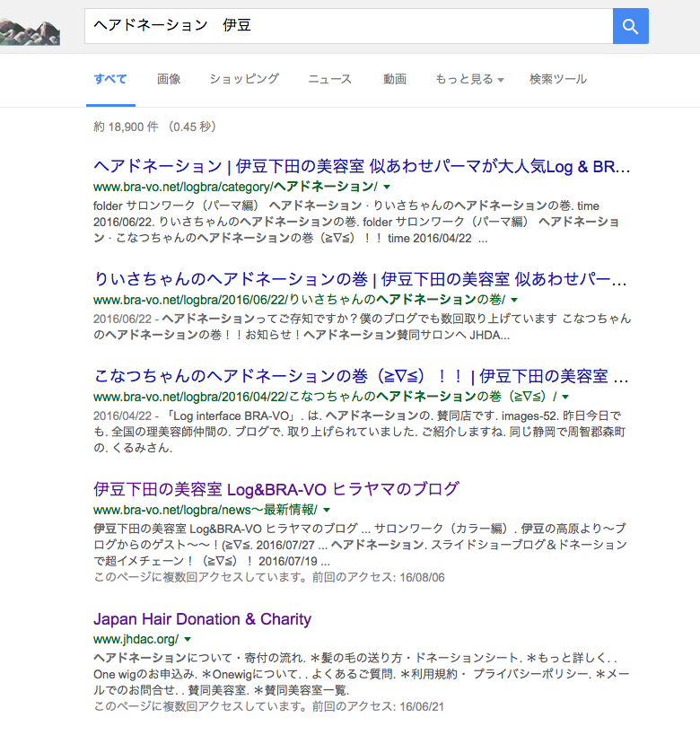Viewport: 700px width, 735px height.
Task: Open the ショッピング tab
Action: point(244,79)
